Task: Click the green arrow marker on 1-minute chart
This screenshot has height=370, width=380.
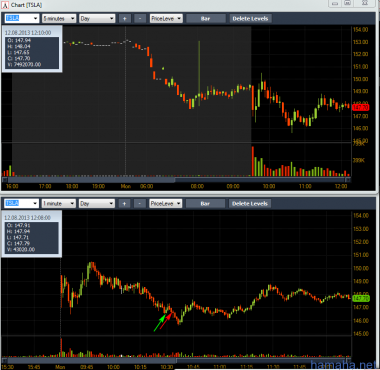Action: click(160, 323)
